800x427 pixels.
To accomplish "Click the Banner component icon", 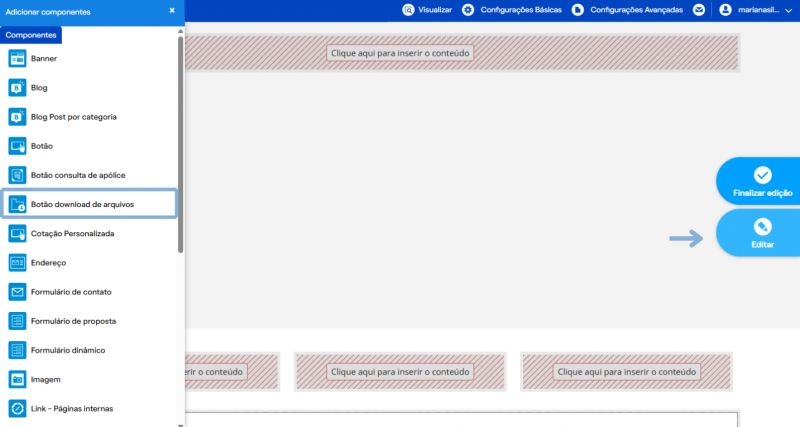I will coord(17,59).
